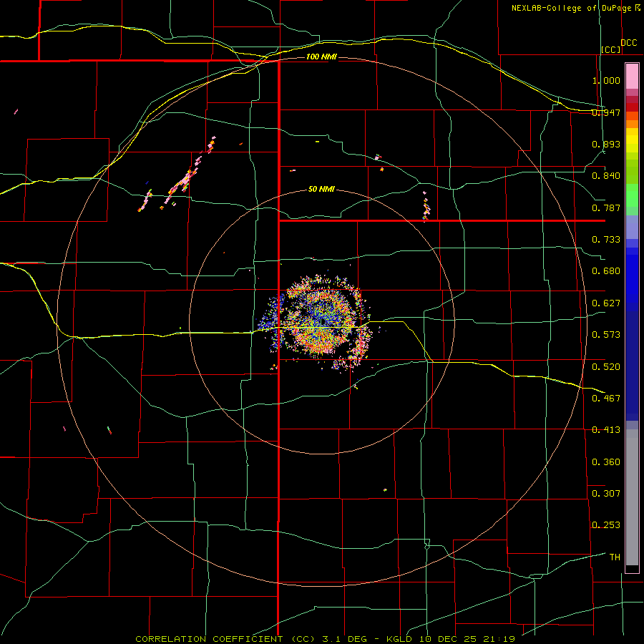Click the 0.360 color scale value
This screenshot has height=644, width=644.
(606, 462)
